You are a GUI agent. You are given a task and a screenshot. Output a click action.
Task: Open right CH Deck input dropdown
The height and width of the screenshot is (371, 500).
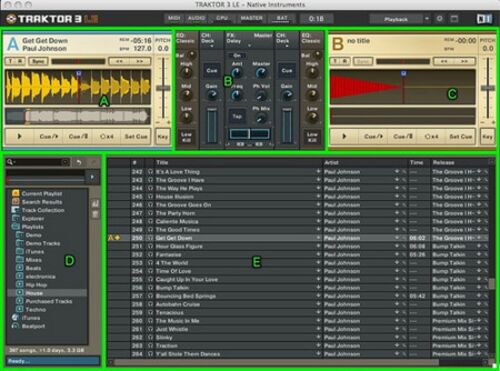point(287,46)
